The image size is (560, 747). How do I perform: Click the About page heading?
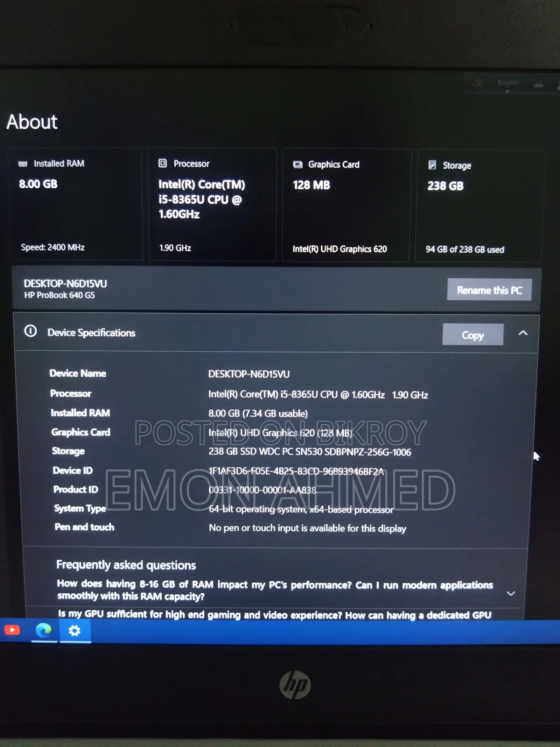[x=32, y=122]
